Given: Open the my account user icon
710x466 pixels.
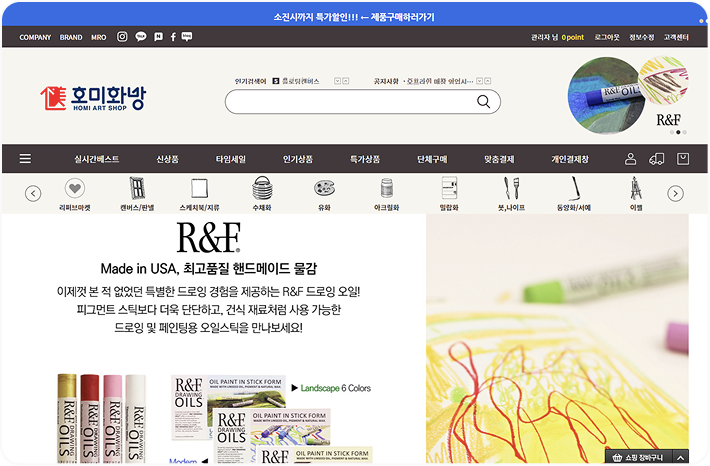Looking at the screenshot, I should (630, 159).
